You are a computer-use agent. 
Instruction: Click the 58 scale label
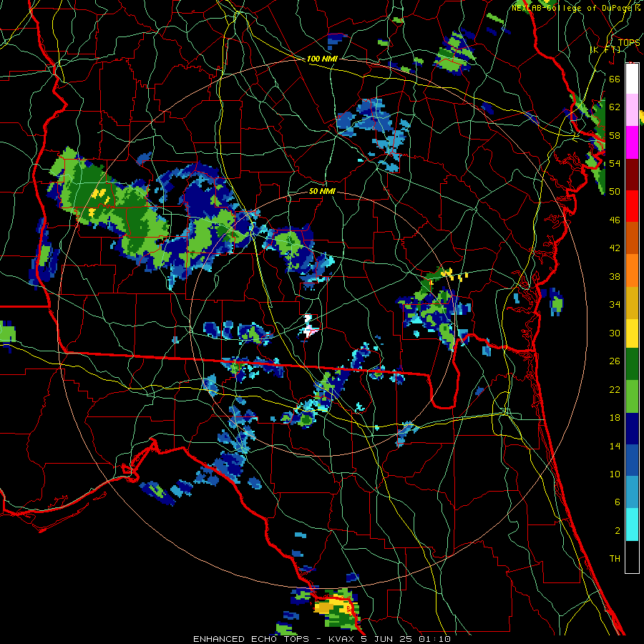tap(615, 135)
